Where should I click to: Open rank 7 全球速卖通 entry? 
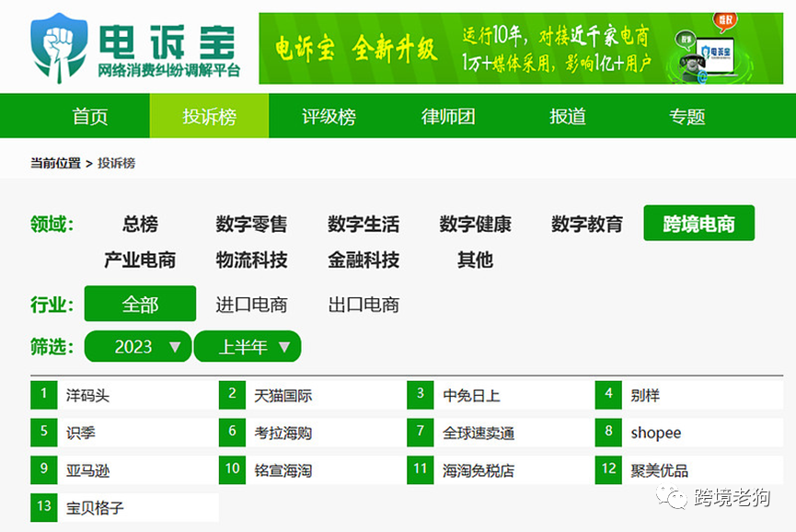(501, 433)
